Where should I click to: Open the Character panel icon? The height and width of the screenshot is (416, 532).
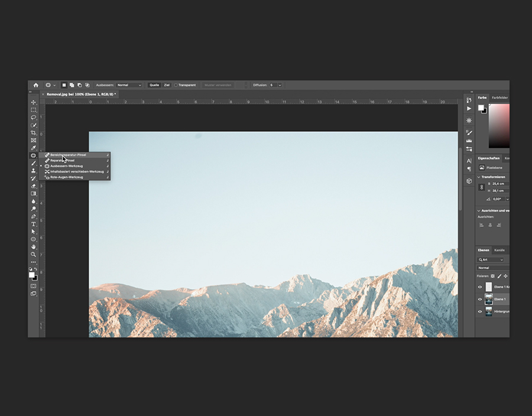pos(469,161)
